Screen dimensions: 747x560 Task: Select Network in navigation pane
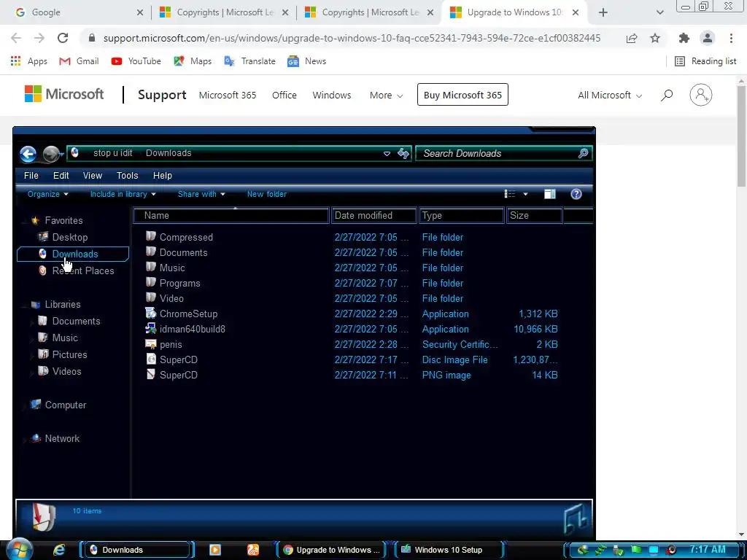(x=62, y=438)
